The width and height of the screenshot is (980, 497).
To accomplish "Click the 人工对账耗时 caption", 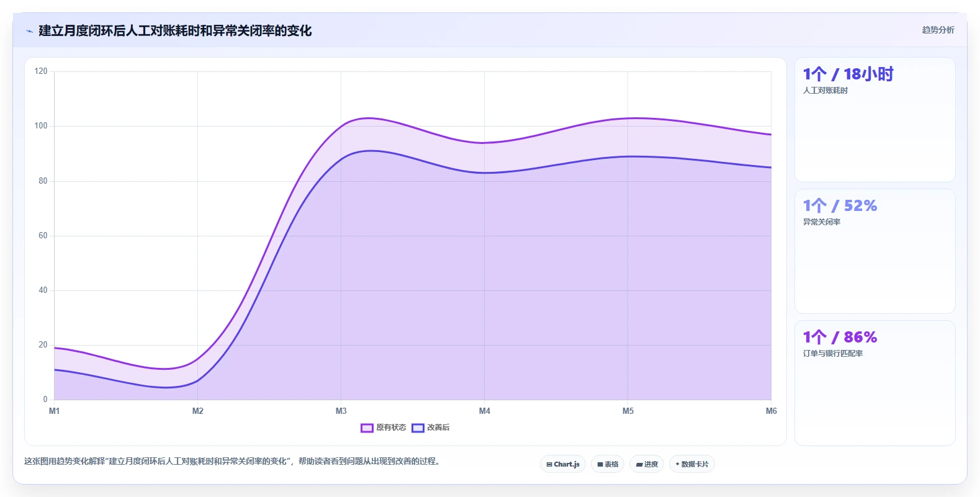I will pos(825,91).
